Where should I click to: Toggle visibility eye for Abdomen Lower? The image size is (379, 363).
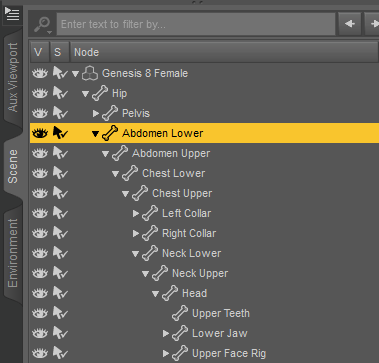[40, 133]
